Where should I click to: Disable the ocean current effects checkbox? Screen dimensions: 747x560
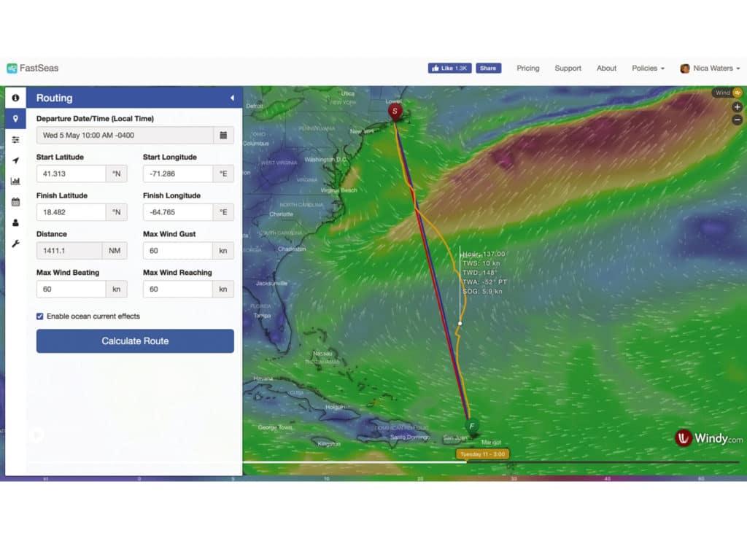pyautogui.click(x=39, y=316)
